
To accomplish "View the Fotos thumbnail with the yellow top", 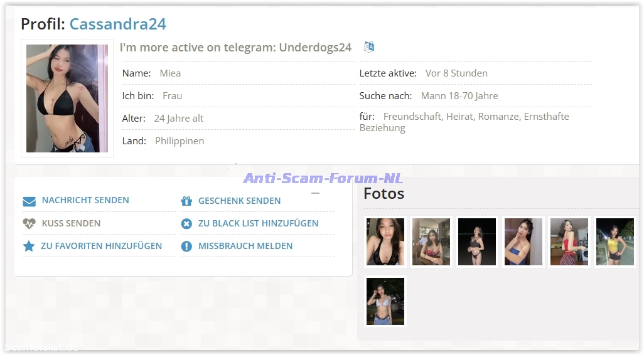I will tap(614, 242).
